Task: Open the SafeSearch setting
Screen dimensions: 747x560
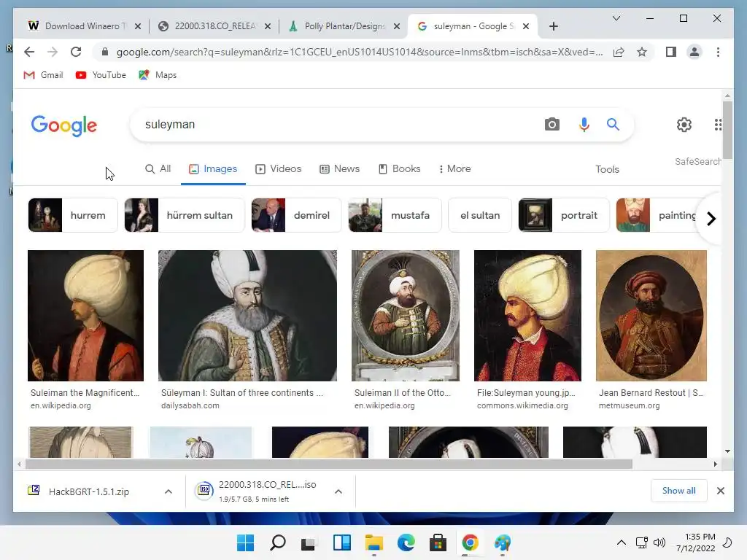Action: tap(698, 161)
